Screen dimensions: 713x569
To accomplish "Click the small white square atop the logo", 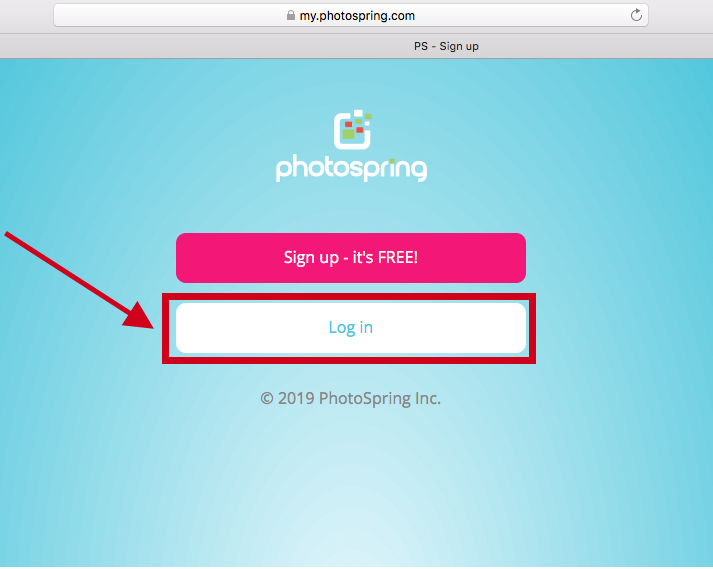I will click(358, 113).
